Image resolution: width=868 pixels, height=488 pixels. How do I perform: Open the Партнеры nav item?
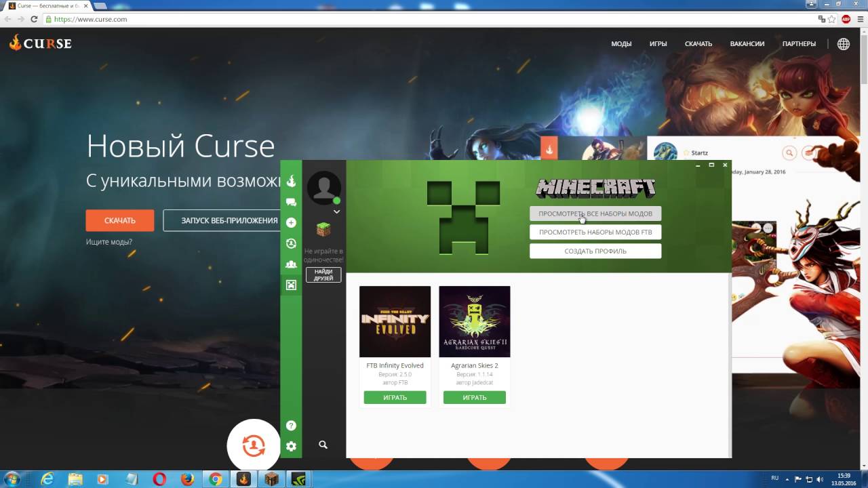pos(799,43)
